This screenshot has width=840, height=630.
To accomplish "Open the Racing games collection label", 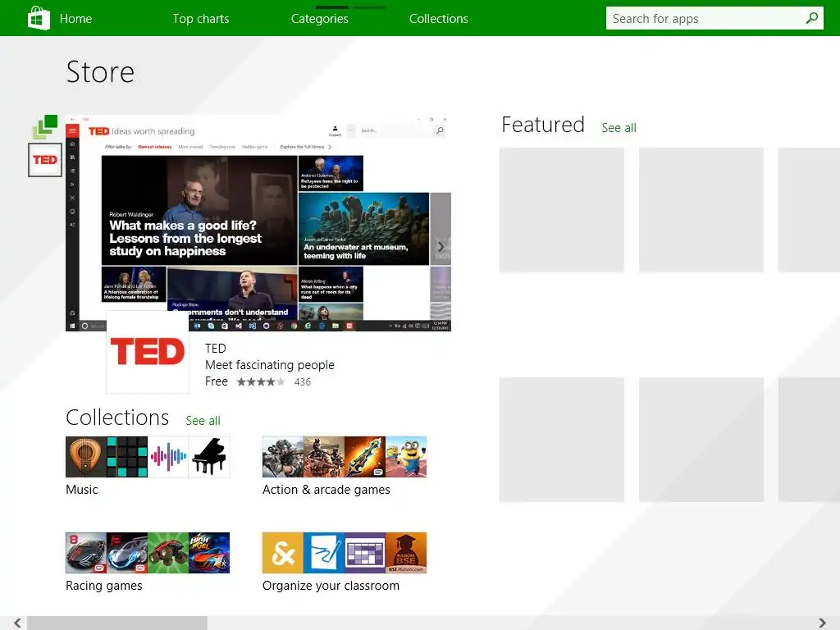I will click(x=104, y=586).
